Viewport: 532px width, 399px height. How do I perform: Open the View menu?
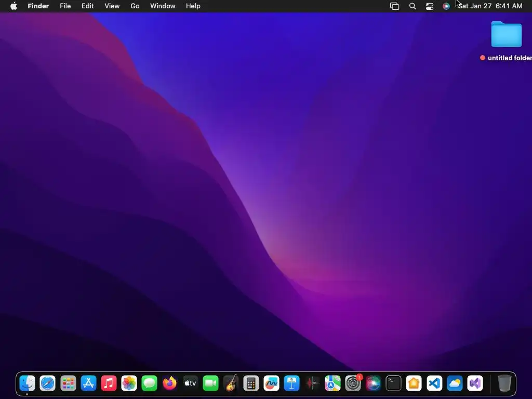pos(112,6)
